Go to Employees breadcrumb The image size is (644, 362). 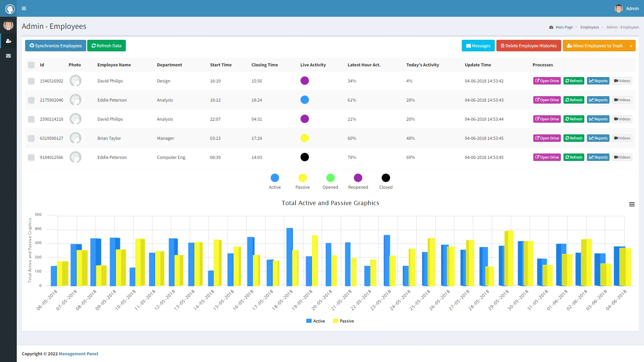tap(590, 27)
